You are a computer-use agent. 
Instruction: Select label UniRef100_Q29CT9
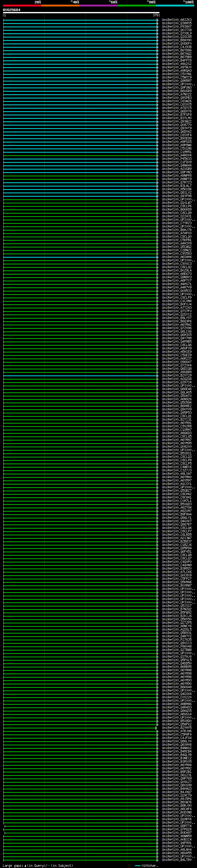176,796
